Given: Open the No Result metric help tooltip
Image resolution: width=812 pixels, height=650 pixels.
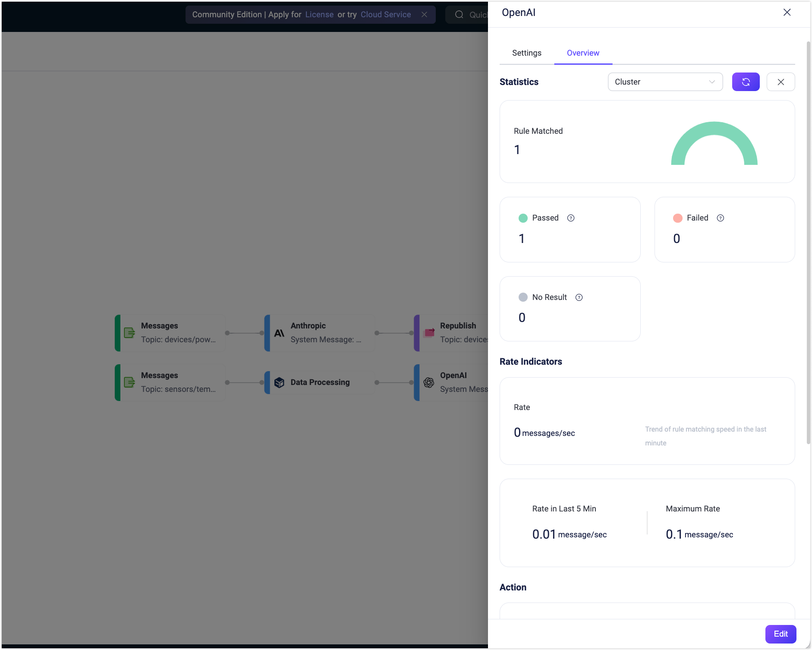Looking at the screenshot, I should (579, 297).
